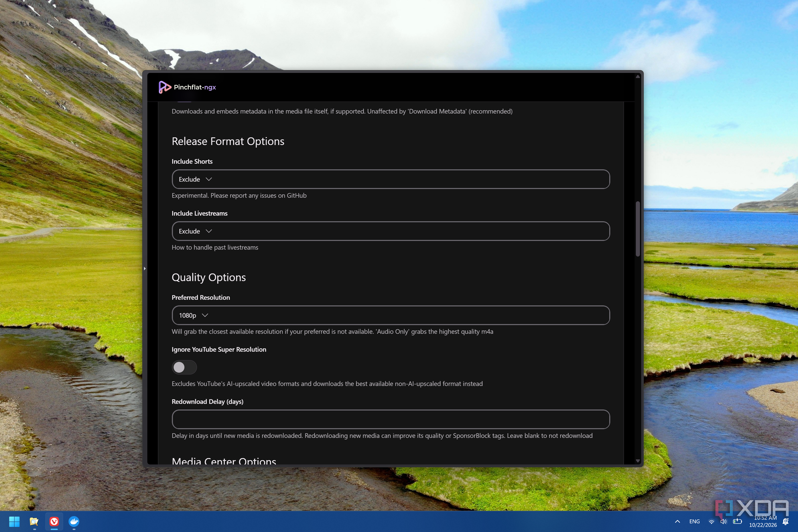Click 'How to handle past livestreams' text
798x532 pixels.
point(215,248)
